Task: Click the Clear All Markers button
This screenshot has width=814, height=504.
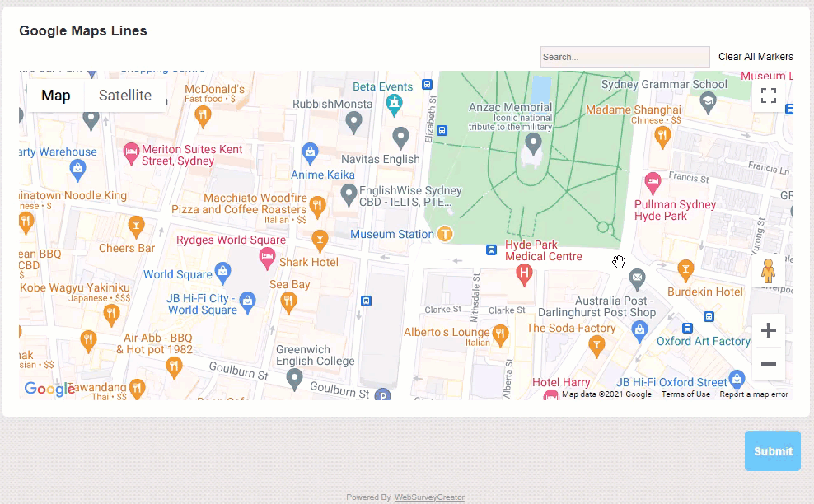Action: tap(756, 56)
